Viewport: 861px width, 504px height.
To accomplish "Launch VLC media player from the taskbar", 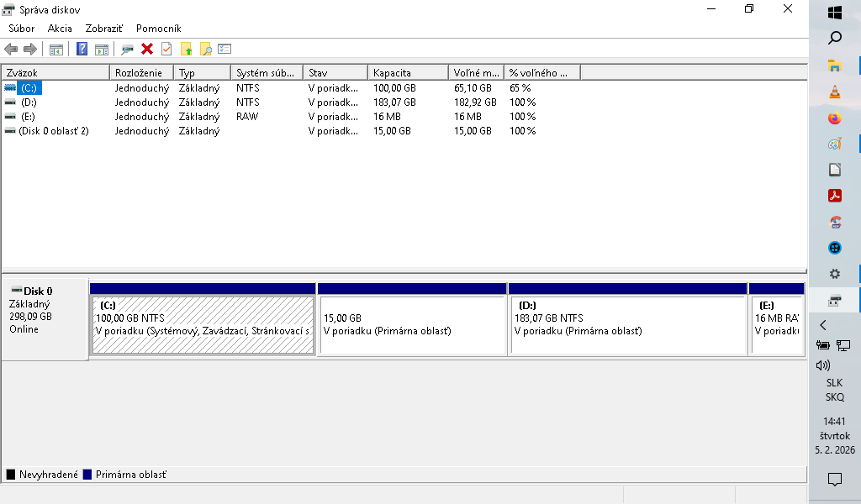I will (834, 92).
